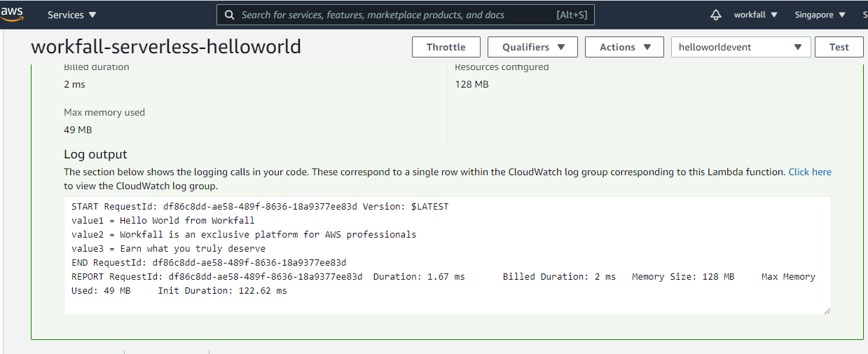The width and height of the screenshot is (868, 354).
Task: Click the value2 Workfall platform log line
Action: 244,235
